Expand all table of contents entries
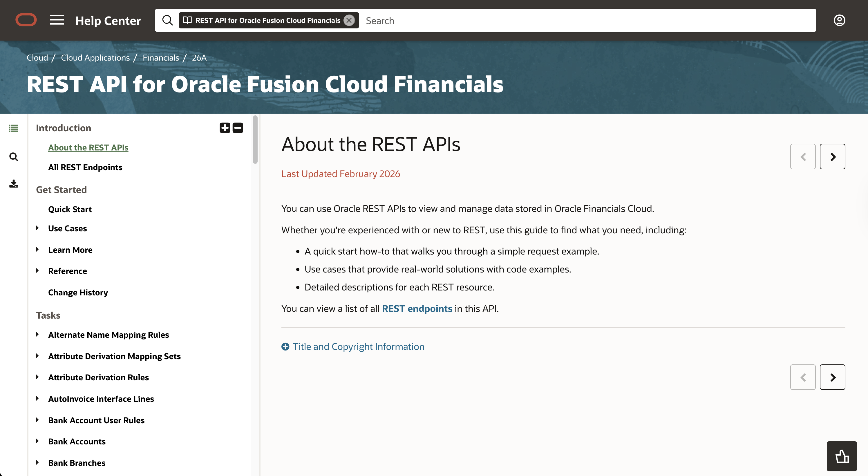 (225, 128)
